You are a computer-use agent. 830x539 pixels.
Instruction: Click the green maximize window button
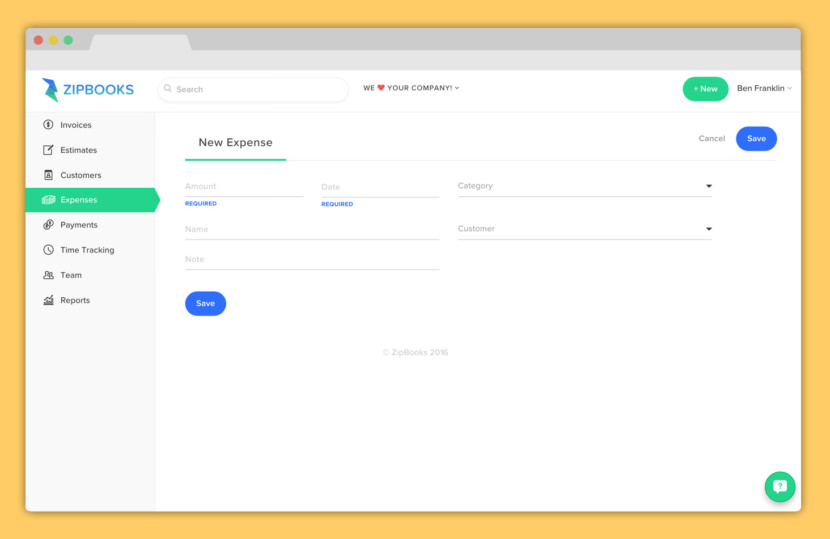click(68, 40)
